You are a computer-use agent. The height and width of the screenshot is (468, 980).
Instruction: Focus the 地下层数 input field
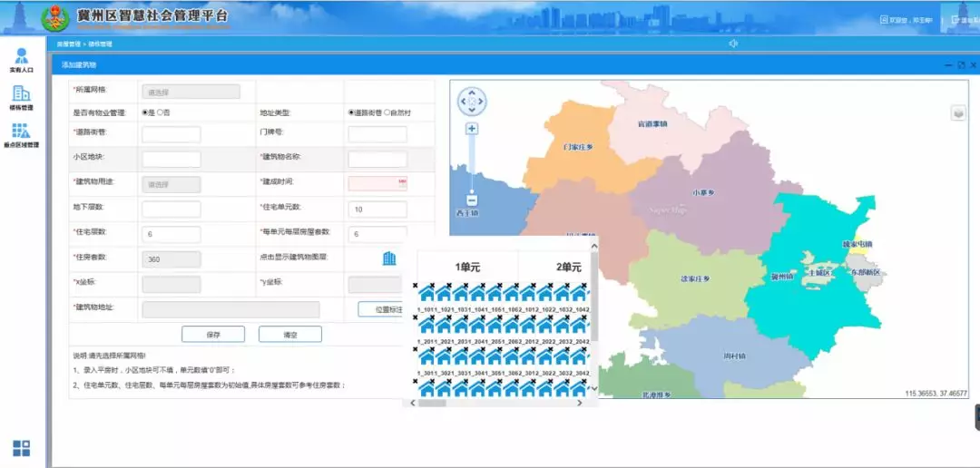coord(171,210)
